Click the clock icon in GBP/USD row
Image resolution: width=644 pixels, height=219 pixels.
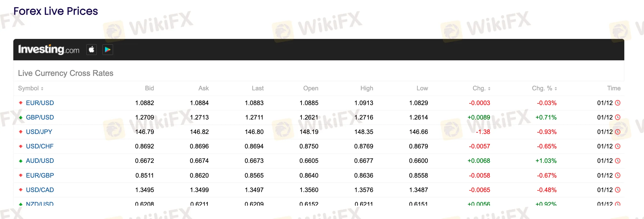point(618,117)
